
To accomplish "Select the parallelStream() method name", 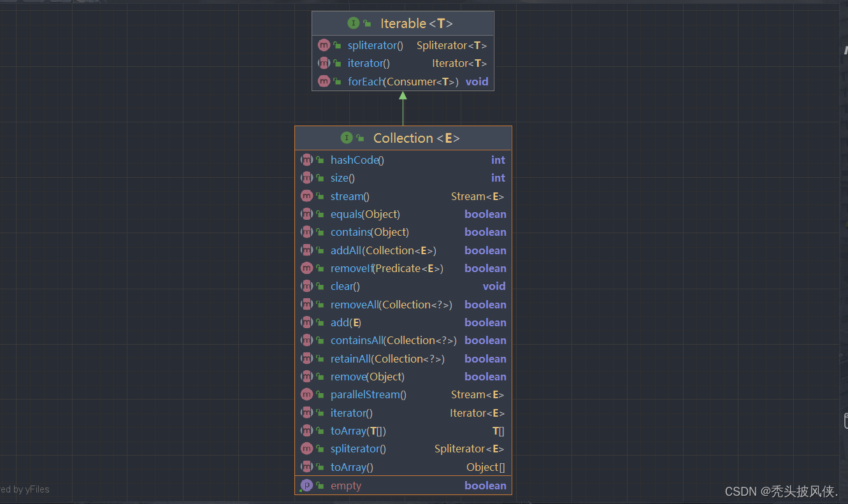I will 368,394.
